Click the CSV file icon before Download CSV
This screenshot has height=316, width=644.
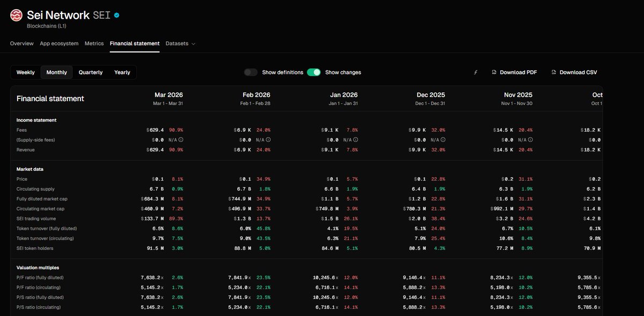click(553, 72)
